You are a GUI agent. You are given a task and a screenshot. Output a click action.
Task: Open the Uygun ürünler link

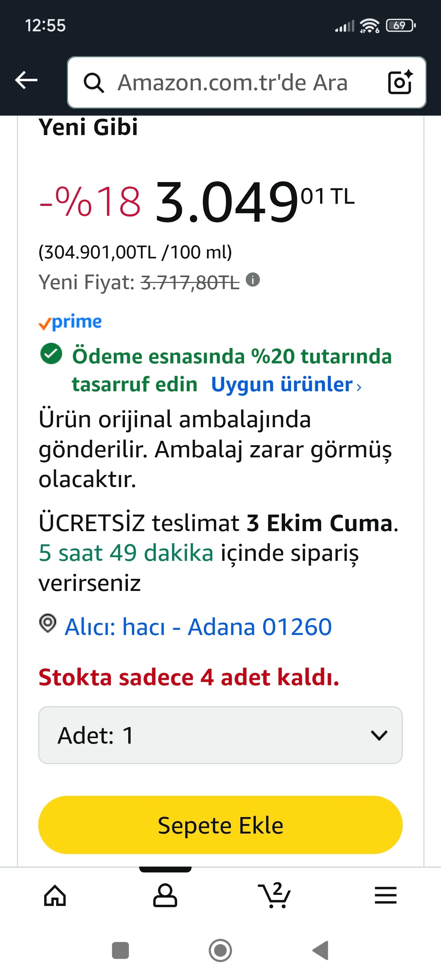coord(286,384)
